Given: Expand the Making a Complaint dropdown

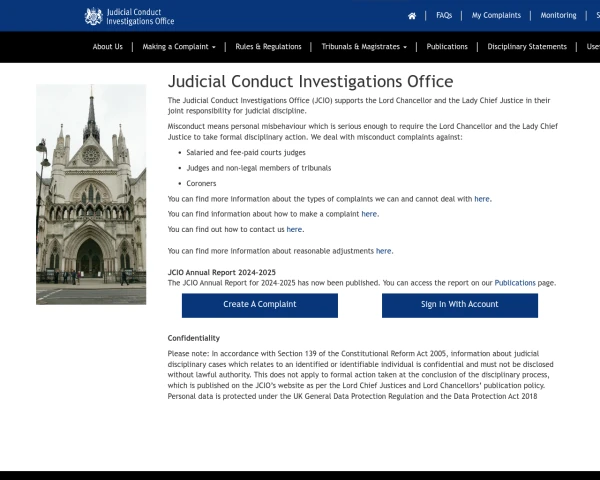Looking at the screenshot, I should (x=179, y=47).
